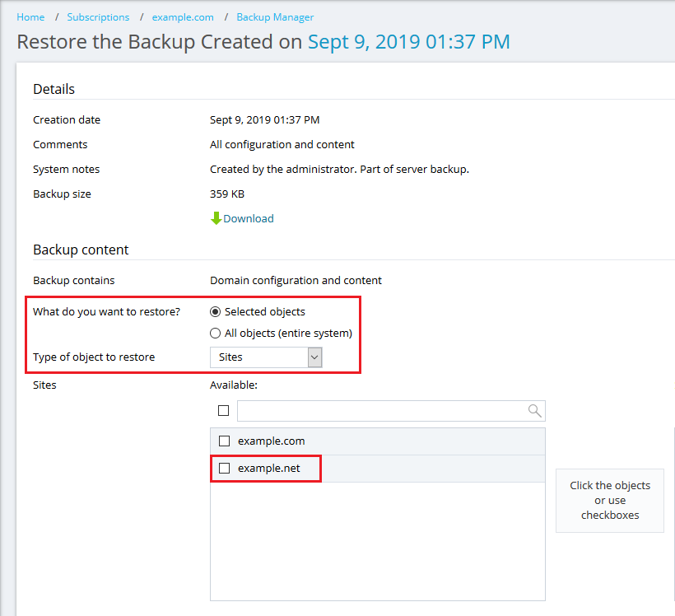Click the arrow on the Sites combo box
Viewport: 675px width, 616px height.
[314, 357]
